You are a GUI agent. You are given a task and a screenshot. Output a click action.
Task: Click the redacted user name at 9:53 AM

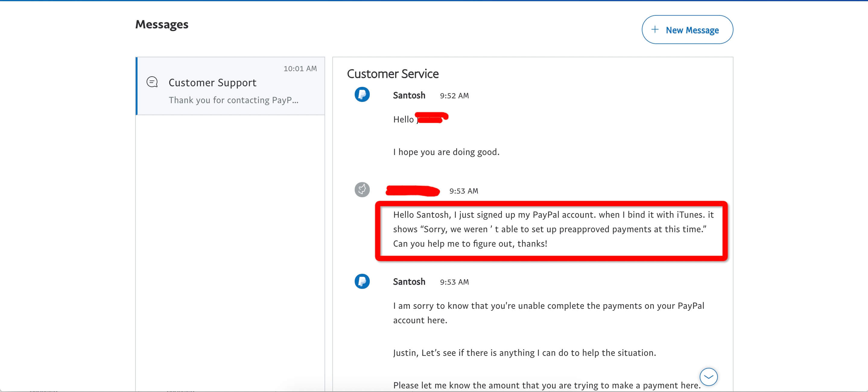pos(412,191)
